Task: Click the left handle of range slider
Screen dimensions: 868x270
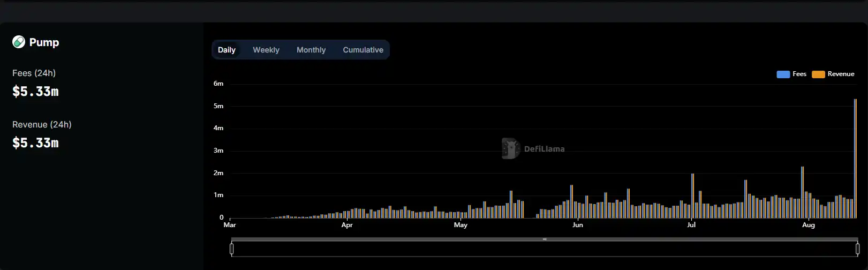Action: tap(232, 249)
